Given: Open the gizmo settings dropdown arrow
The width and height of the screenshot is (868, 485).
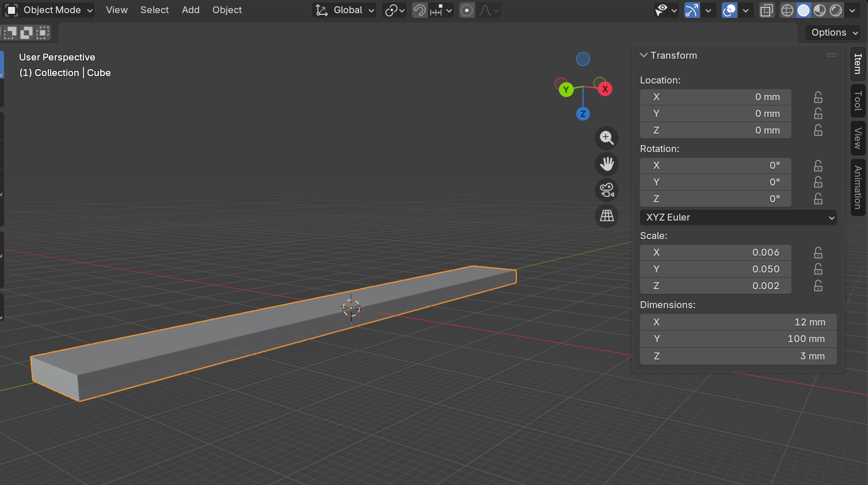Looking at the screenshot, I should pyautogui.click(x=709, y=10).
